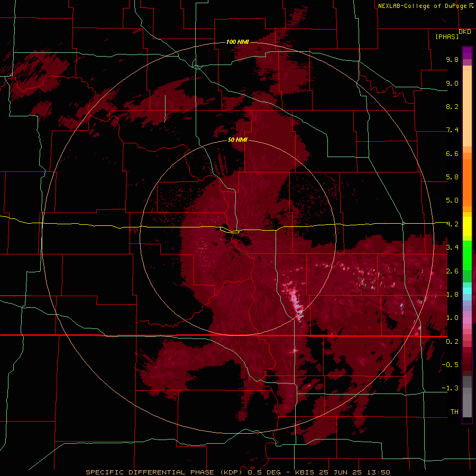Pick the bright green segment of the color scale

point(467,255)
